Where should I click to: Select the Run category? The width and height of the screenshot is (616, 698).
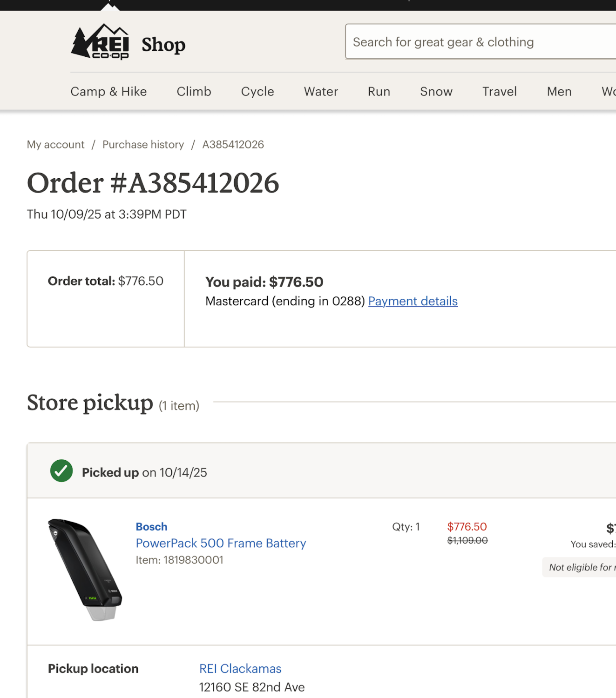378,92
